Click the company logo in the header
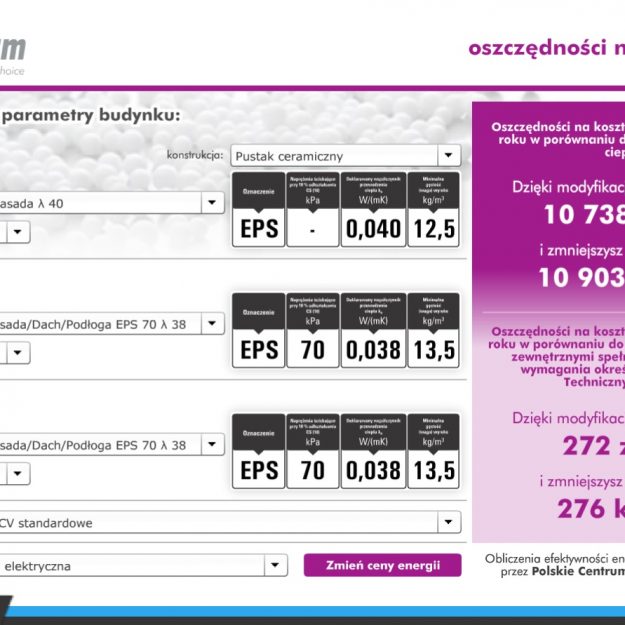This screenshot has height=625, width=625. click(x=14, y=52)
